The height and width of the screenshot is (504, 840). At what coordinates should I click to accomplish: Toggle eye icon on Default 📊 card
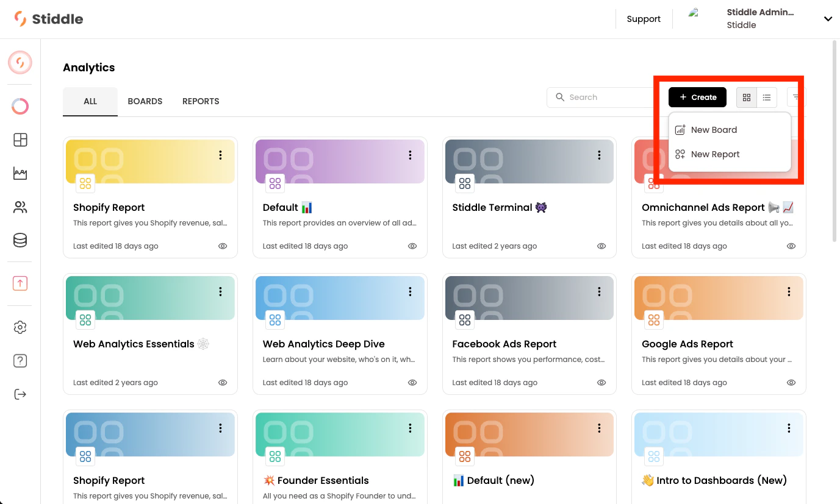(412, 246)
